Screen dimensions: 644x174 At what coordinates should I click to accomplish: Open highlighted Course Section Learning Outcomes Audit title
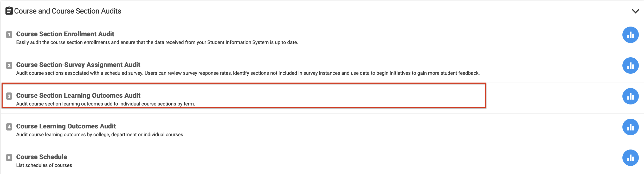78,96
